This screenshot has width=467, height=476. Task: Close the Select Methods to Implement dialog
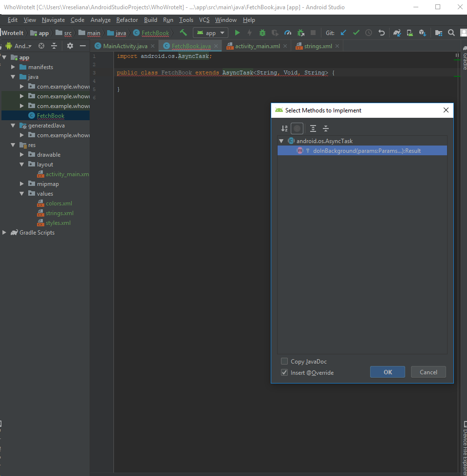click(446, 110)
